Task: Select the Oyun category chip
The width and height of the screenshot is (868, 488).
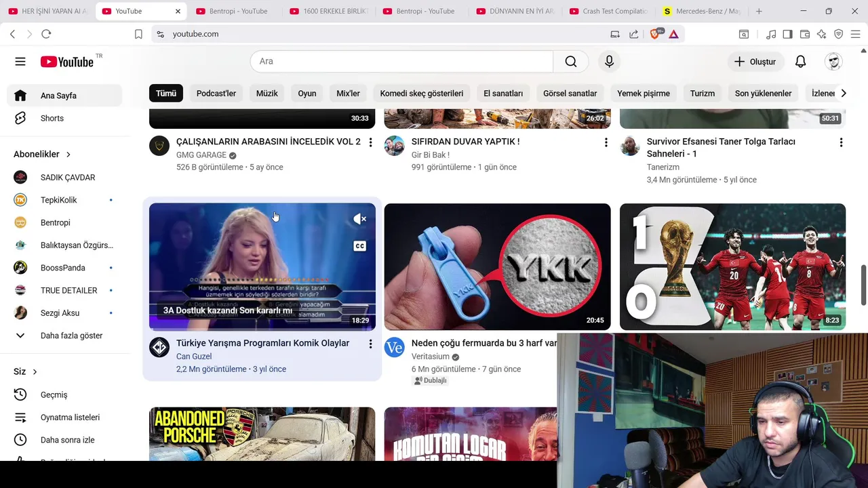Action: pyautogui.click(x=307, y=94)
